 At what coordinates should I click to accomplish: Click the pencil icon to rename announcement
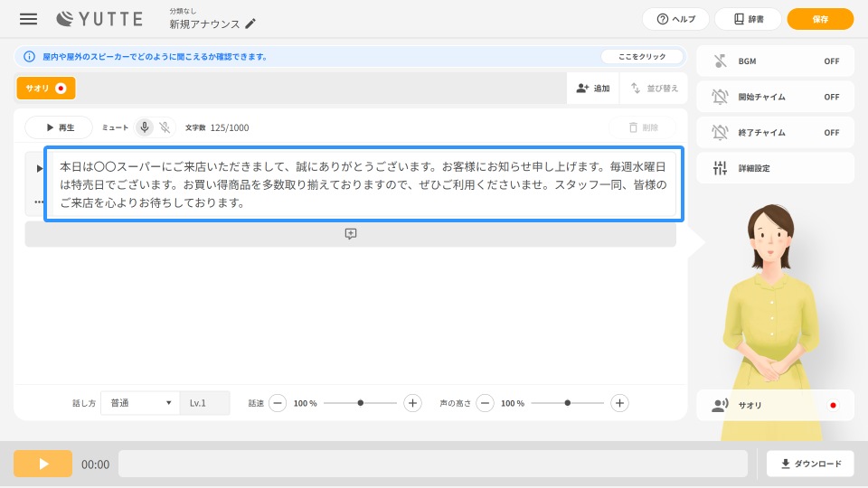point(250,24)
